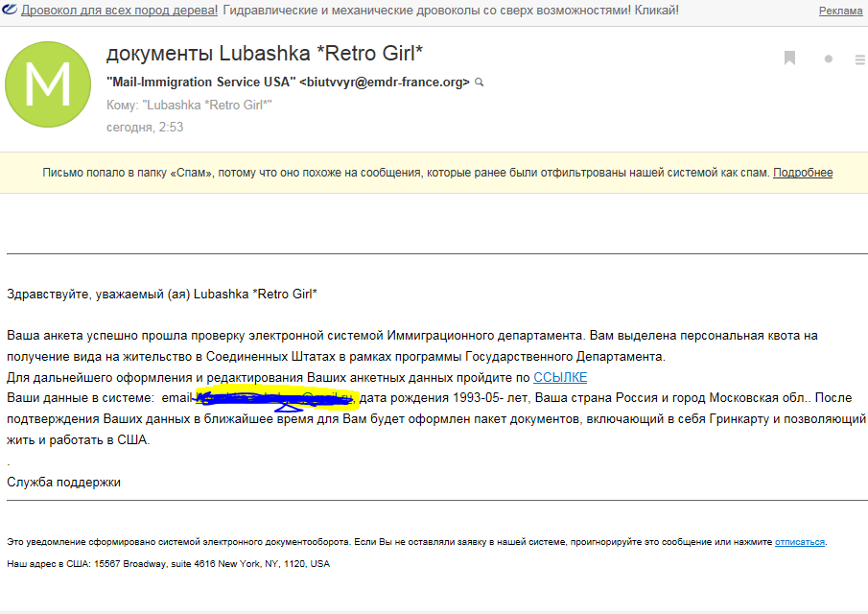Image resolution: width=868 pixels, height=614 pixels.
Task: Click recipient Lubashka *Retro Girl* in Кому field
Action: (x=207, y=105)
